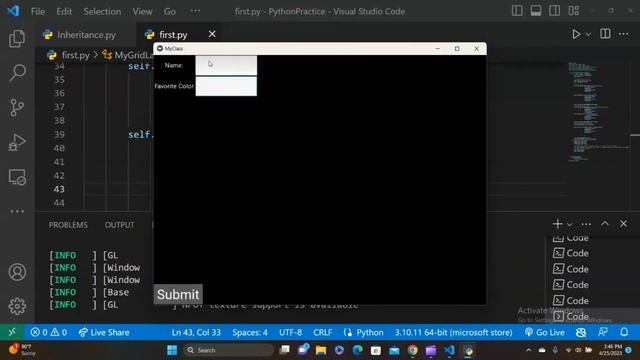640x360 pixels.
Task: Open the Customize Layout control
Action: (573, 11)
